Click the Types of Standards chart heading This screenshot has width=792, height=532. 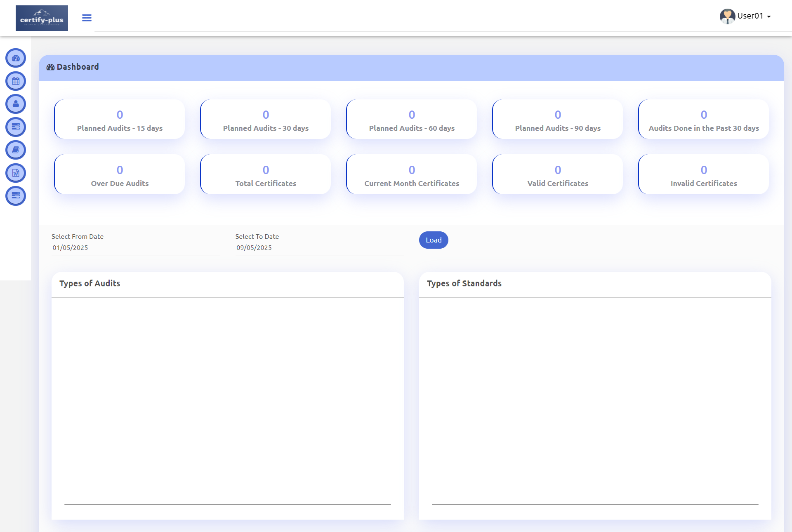[x=464, y=283]
